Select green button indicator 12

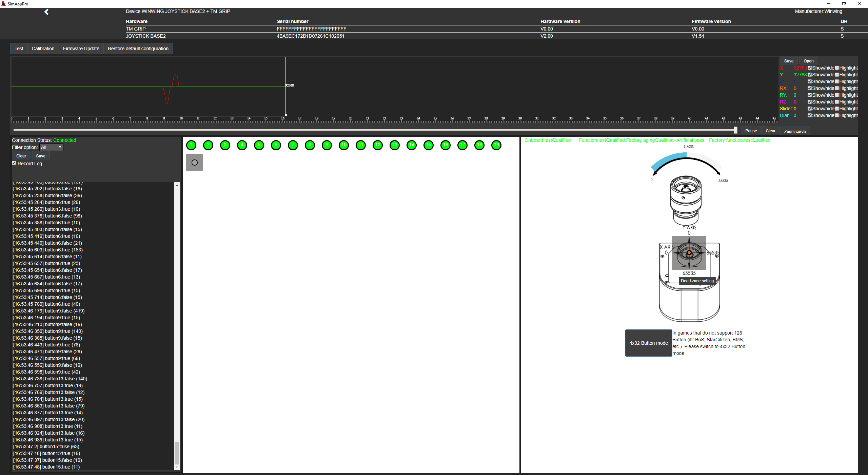click(x=378, y=145)
